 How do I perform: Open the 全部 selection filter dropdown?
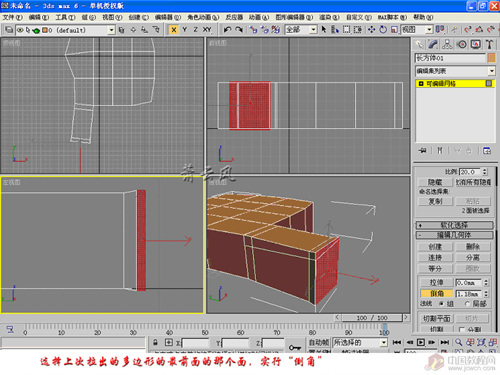[x=313, y=30]
